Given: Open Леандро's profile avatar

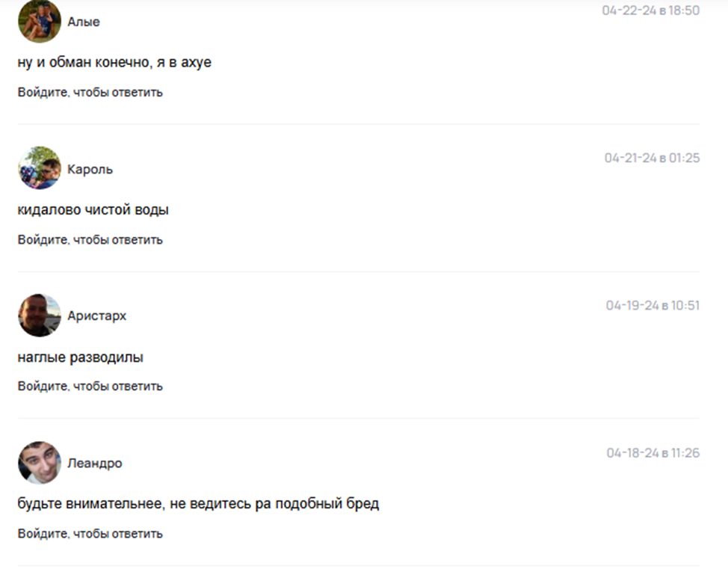Looking at the screenshot, I should [40, 463].
